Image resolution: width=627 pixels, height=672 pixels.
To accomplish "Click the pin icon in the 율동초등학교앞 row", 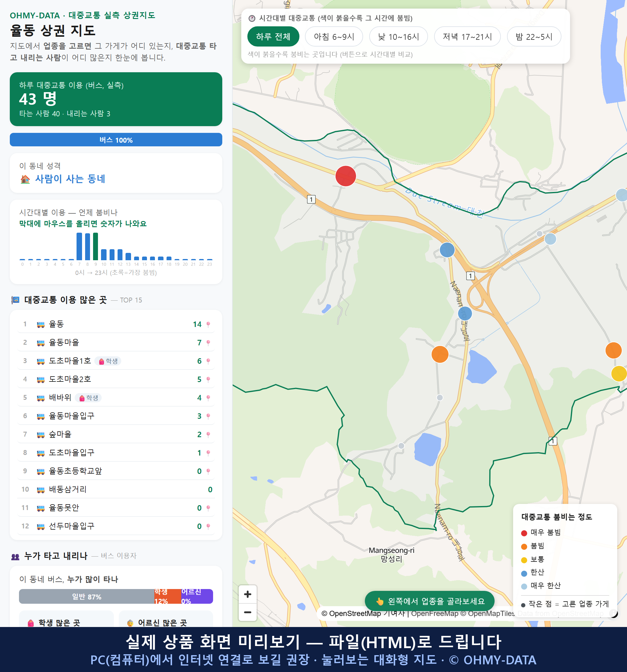I will point(208,471).
